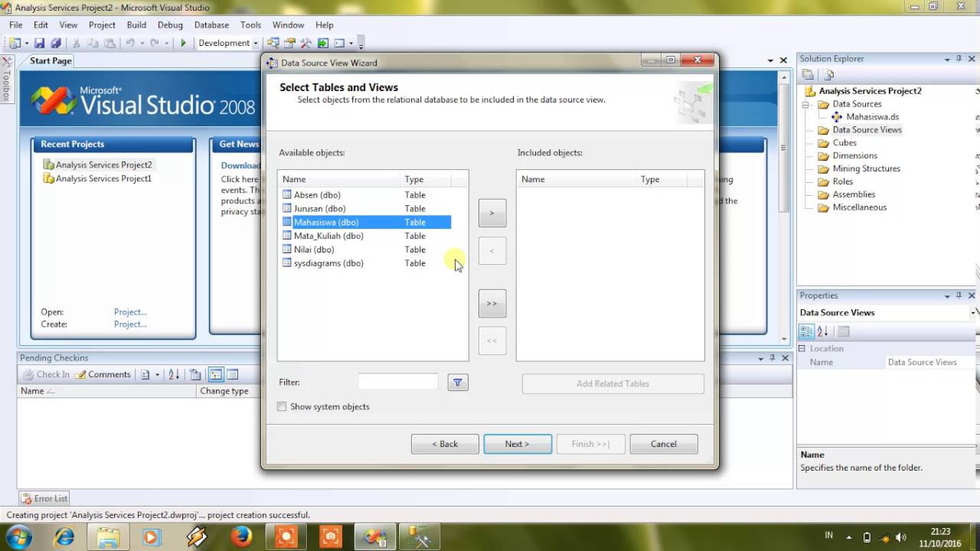Select the Cubes folder in Solution Explorer

click(844, 143)
